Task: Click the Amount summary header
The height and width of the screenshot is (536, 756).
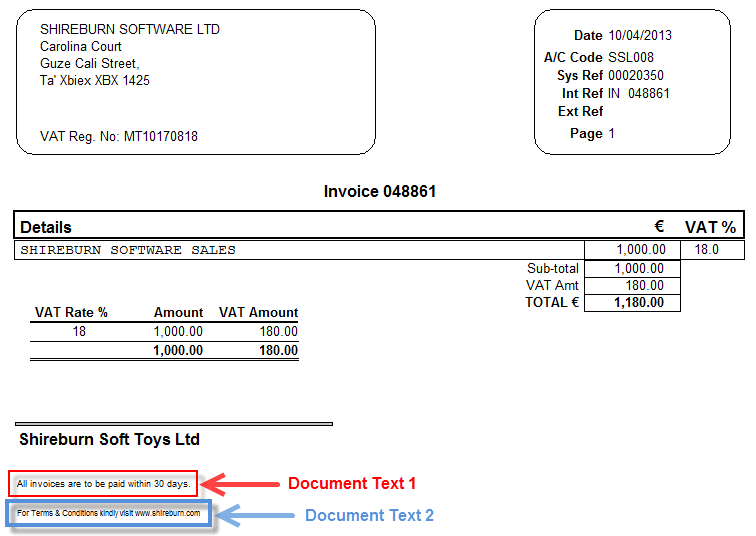Action: pos(178,312)
